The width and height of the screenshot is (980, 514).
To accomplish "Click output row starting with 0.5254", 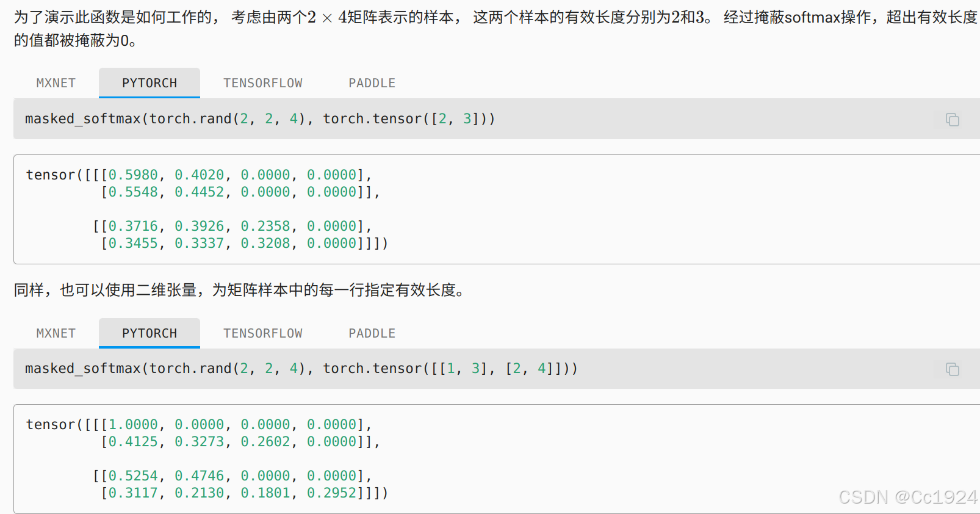I will 232,476.
